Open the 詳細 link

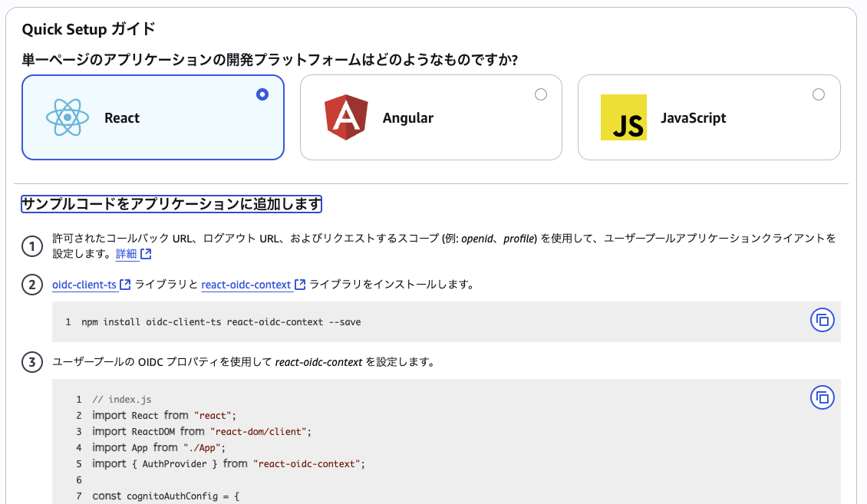coord(126,254)
